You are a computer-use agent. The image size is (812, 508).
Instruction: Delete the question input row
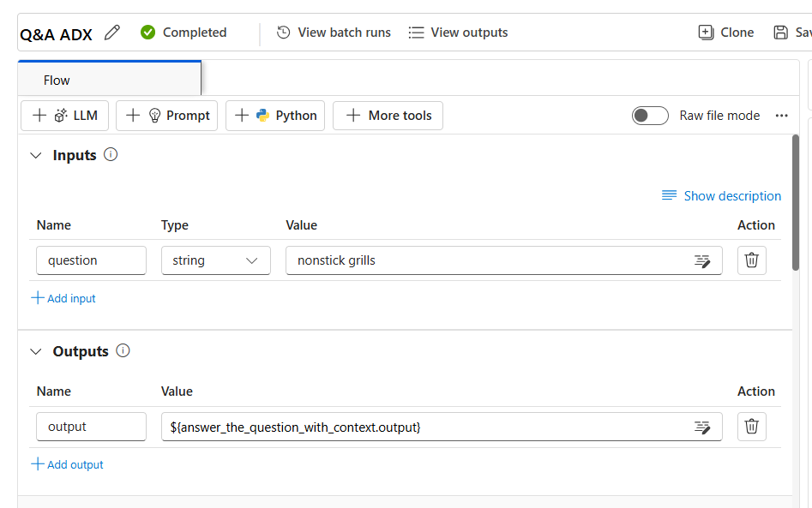[751, 260]
